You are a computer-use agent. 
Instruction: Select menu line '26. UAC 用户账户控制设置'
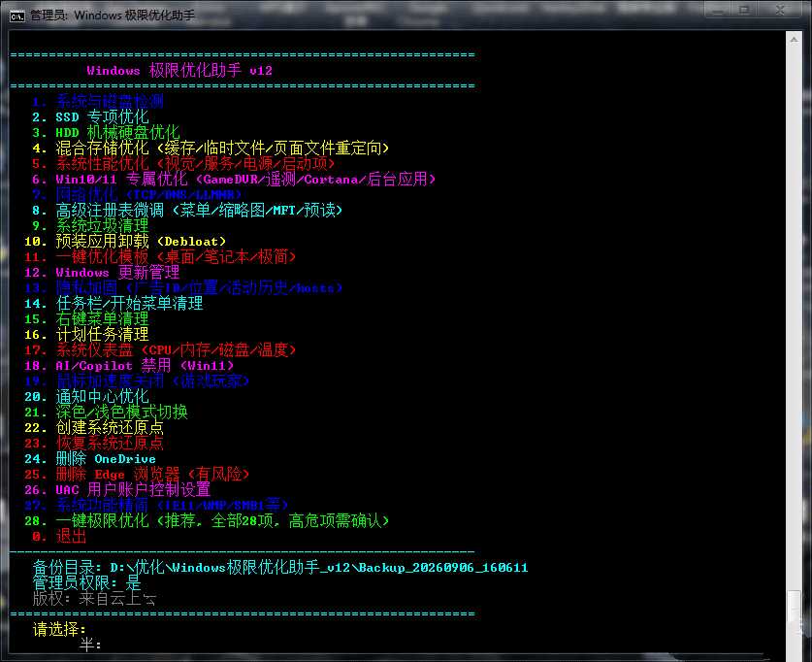coord(117,490)
